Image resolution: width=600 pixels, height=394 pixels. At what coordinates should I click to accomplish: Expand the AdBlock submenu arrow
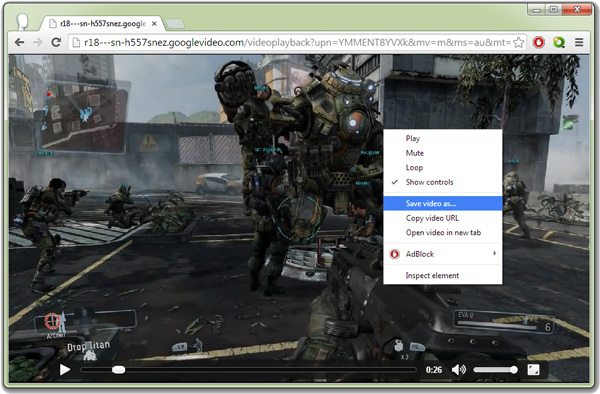[x=494, y=254]
